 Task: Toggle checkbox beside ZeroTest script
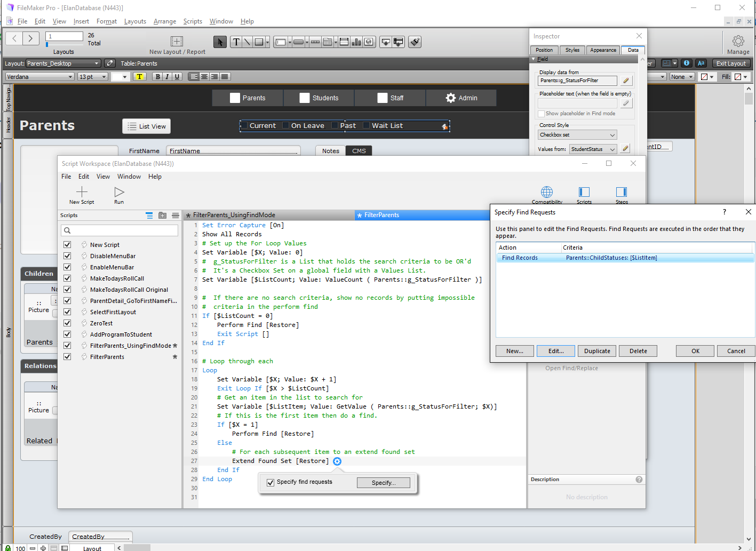(x=67, y=323)
